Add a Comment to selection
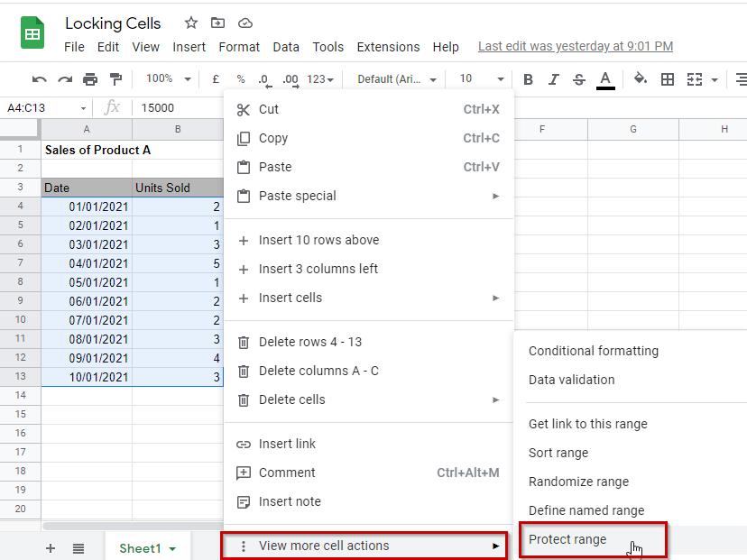The height and width of the screenshot is (560, 747). [x=369, y=473]
